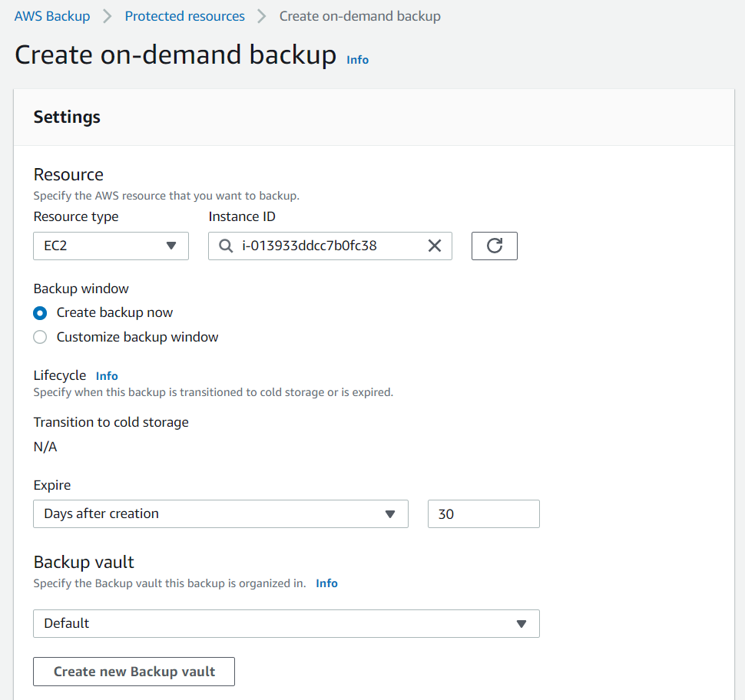
Task: Click Create new Backup vault button
Action: click(134, 672)
